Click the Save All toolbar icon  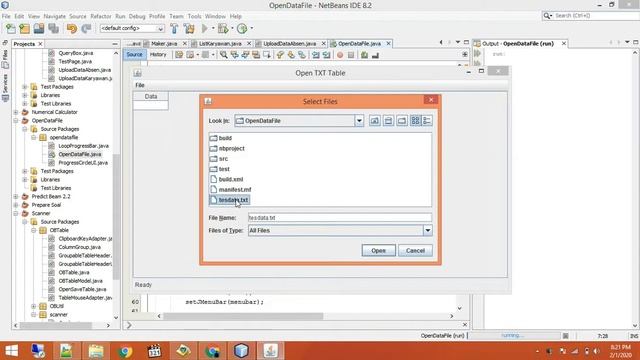tap(53, 29)
